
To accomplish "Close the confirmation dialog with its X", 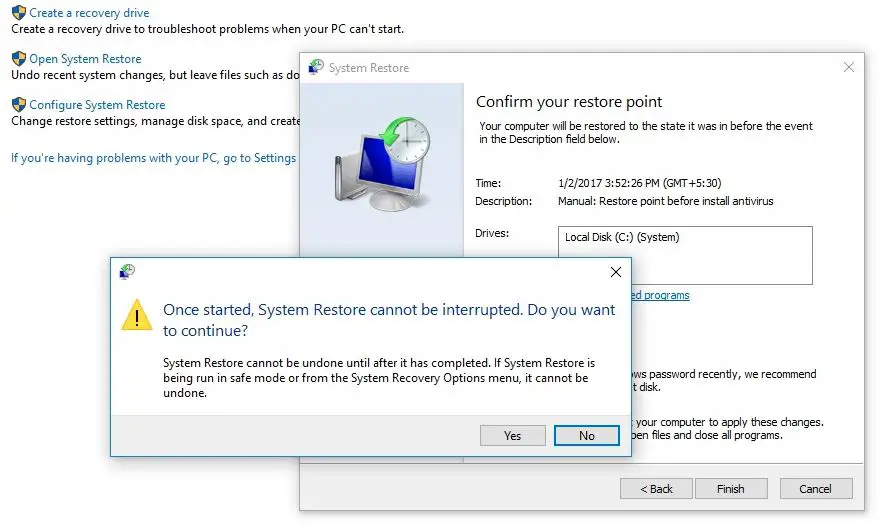I will click(x=616, y=272).
